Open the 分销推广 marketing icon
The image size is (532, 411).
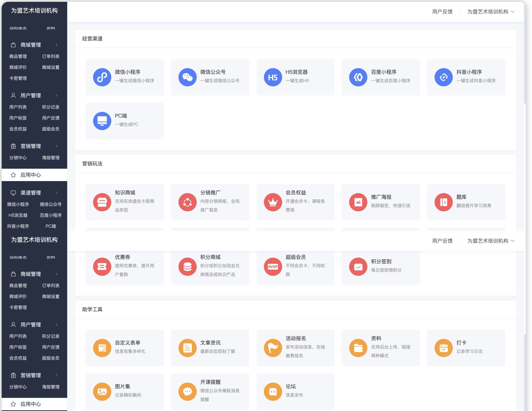187,202
